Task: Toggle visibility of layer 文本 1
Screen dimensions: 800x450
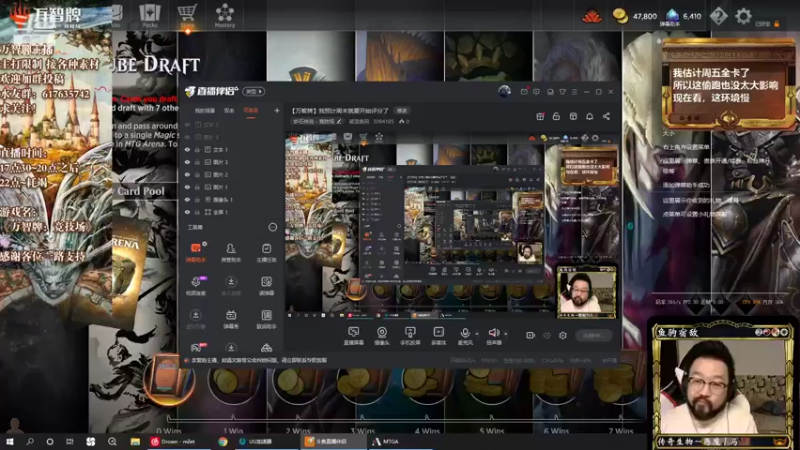Action: click(x=187, y=149)
